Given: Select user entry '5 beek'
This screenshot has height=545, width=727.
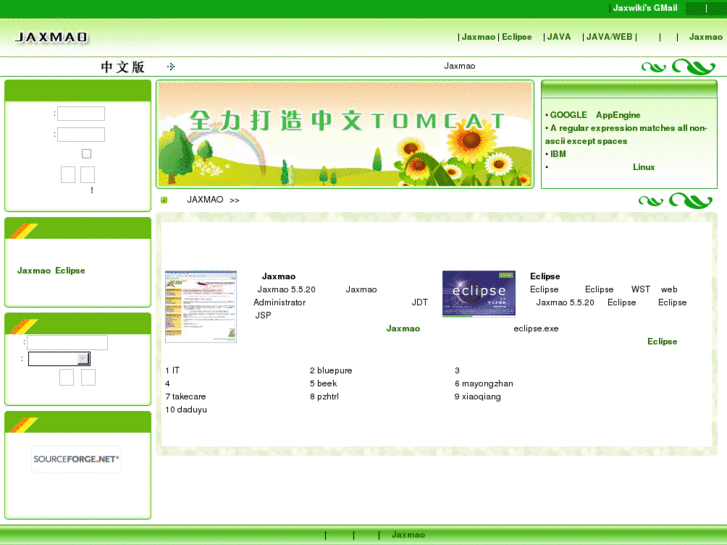Looking at the screenshot, I should coord(323,384).
